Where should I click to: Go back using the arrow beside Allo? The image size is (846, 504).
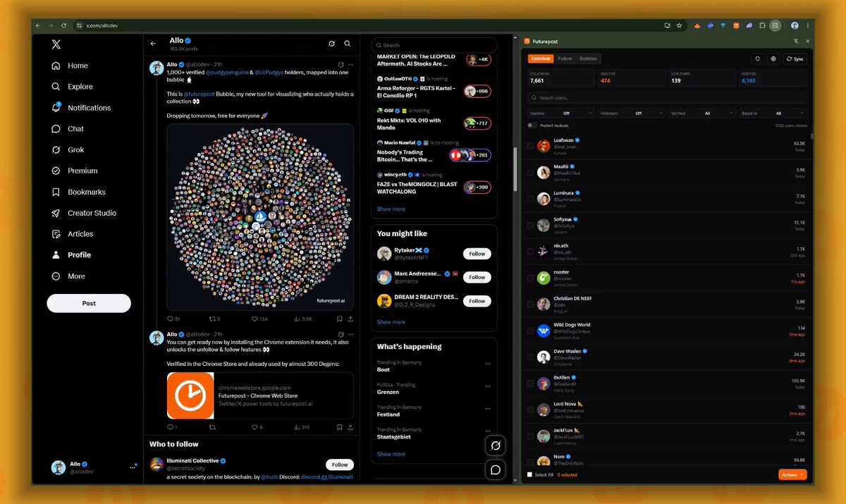[153, 44]
